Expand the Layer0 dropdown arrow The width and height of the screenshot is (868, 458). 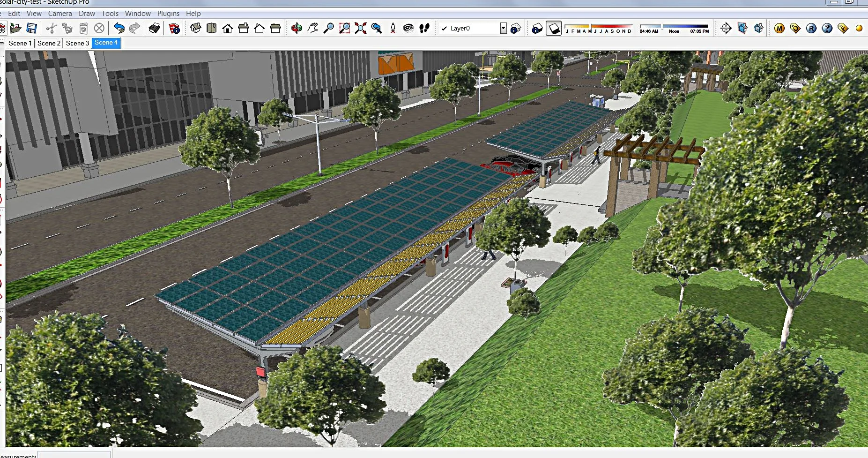coord(503,28)
